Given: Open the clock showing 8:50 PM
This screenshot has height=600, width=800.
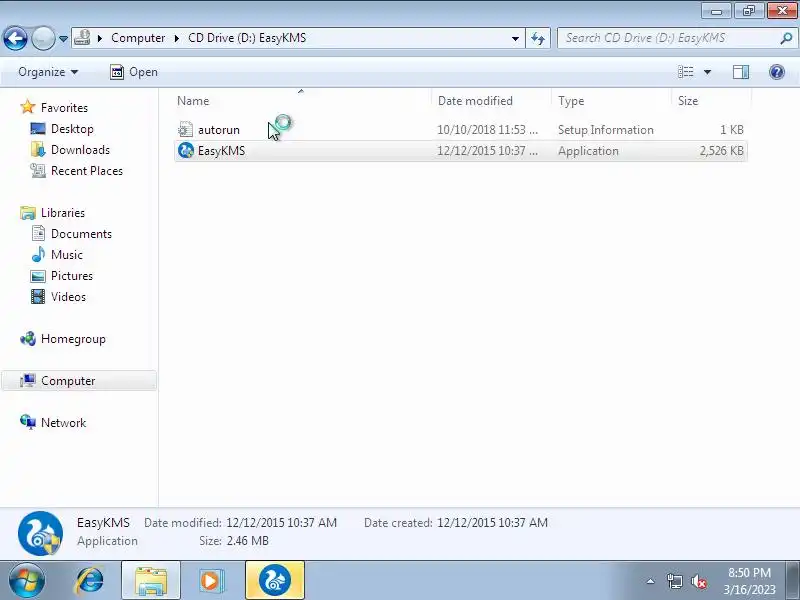Looking at the screenshot, I should coord(749,581).
